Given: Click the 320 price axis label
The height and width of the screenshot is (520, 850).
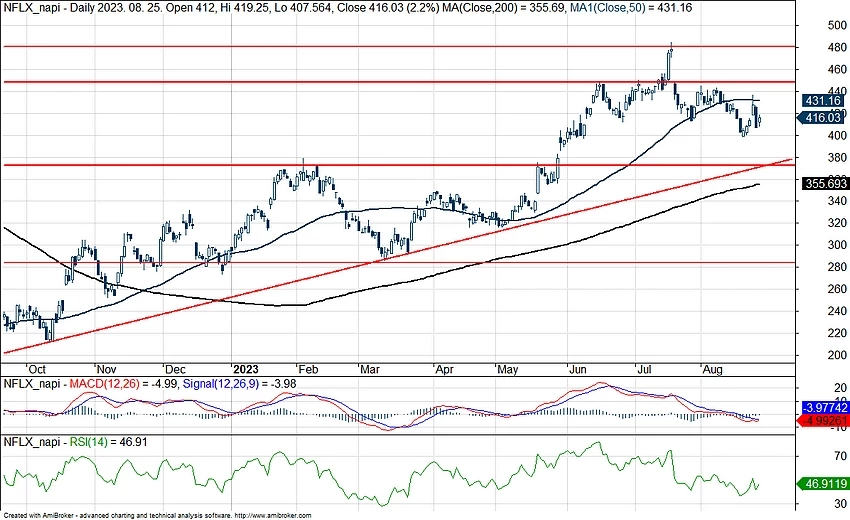Looking at the screenshot, I should (x=837, y=223).
